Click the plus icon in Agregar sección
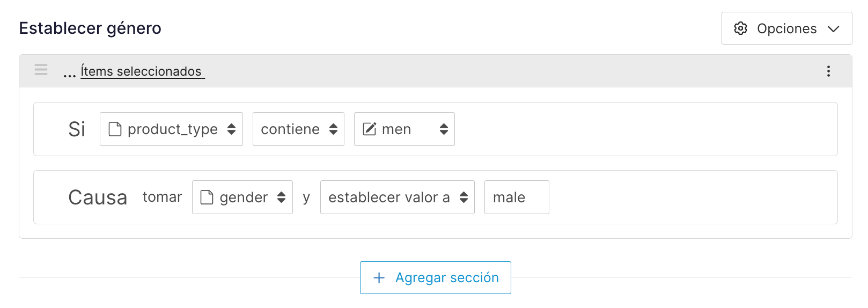The width and height of the screenshot is (868, 308). coord(379,277)
